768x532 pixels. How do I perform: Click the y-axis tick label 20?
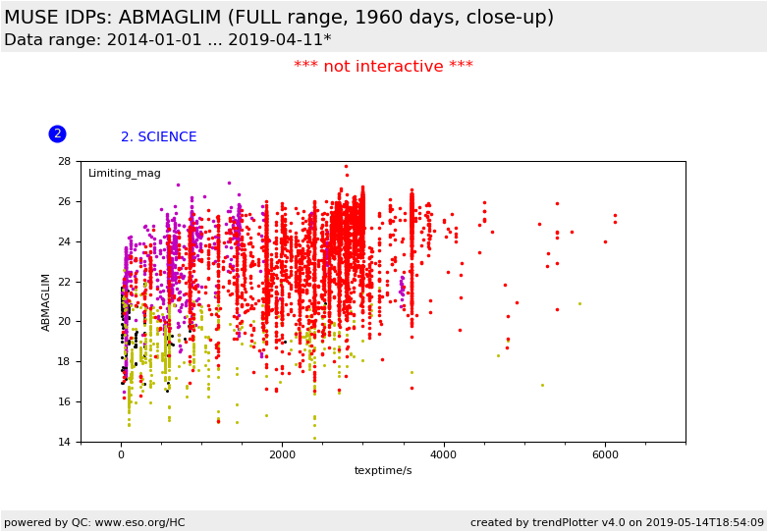[63, 321]
